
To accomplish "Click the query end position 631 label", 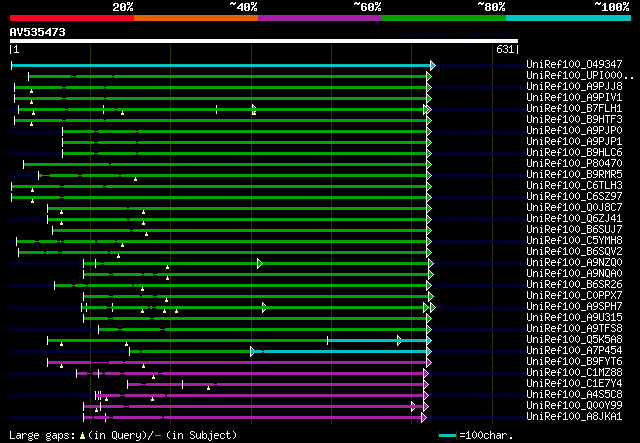I will [505, 49].
